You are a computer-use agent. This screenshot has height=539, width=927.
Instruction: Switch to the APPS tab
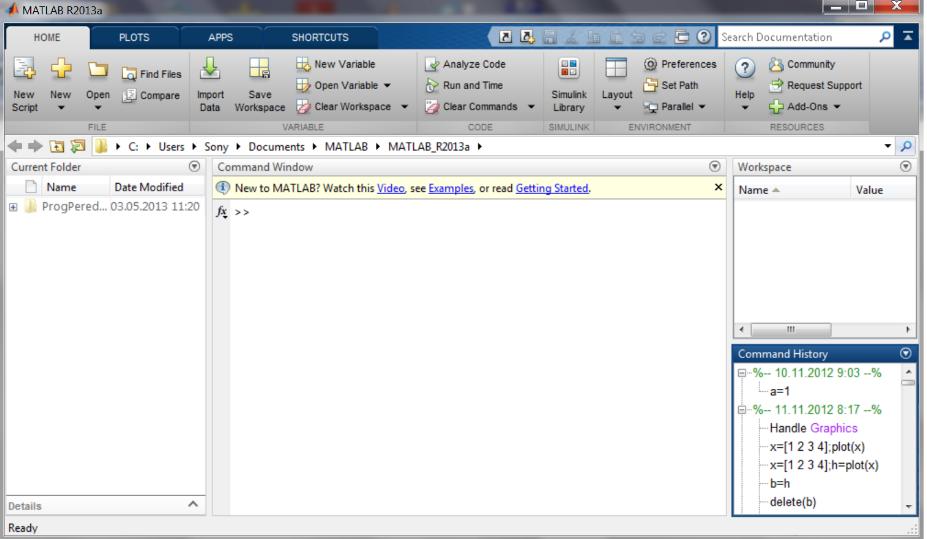pyautogui.click(x=221, y=37)
